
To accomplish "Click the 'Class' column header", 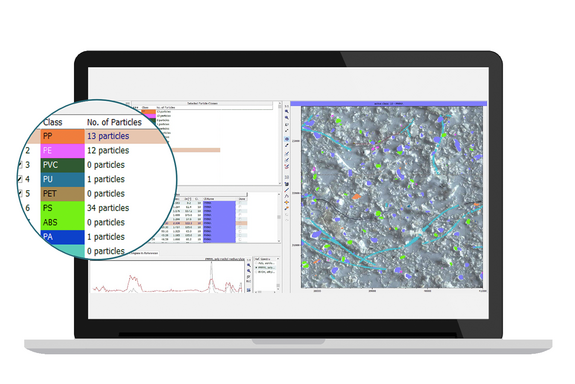I will (x=53, y=122).
